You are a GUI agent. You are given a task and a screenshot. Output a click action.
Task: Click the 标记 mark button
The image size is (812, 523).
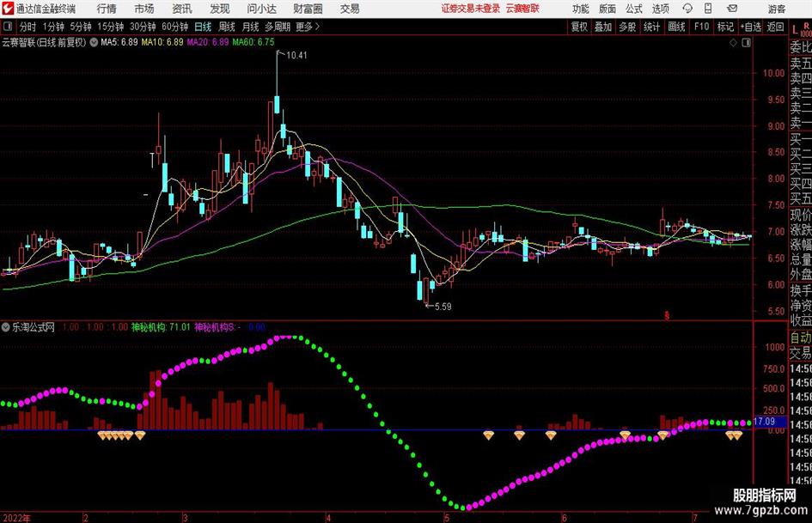725,27
